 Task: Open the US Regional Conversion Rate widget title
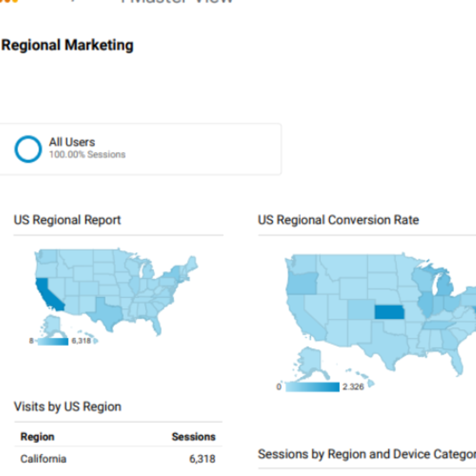click(x=338, y=220)
